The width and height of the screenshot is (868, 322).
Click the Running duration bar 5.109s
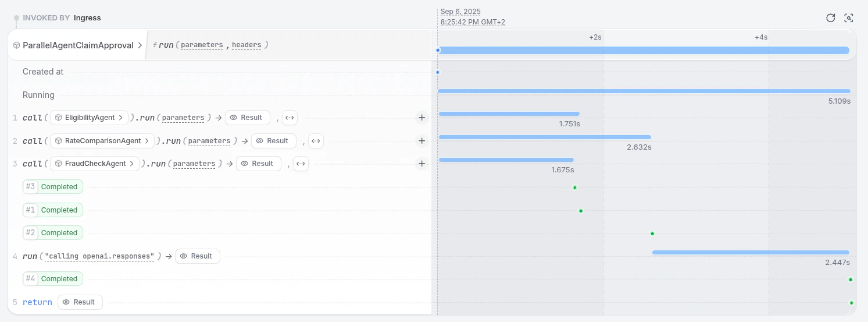(644, 91)
